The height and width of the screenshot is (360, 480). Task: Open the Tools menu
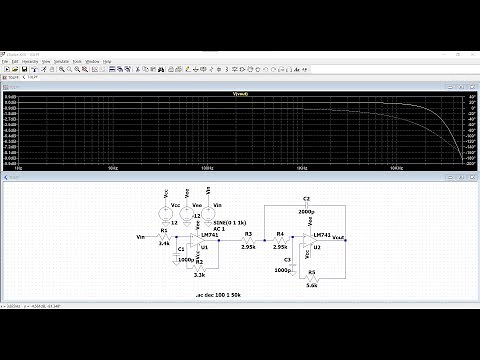pyautogui.click(x=77, y=62)
